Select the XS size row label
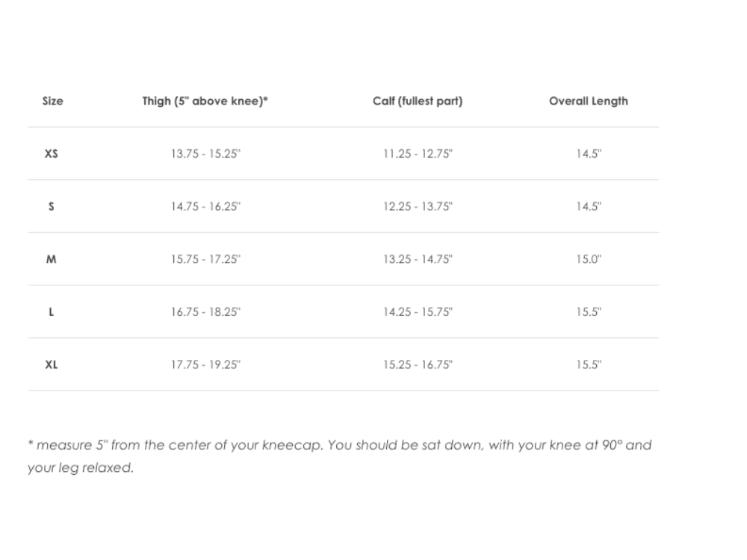The image size is (747, 560). coord(51,154)
